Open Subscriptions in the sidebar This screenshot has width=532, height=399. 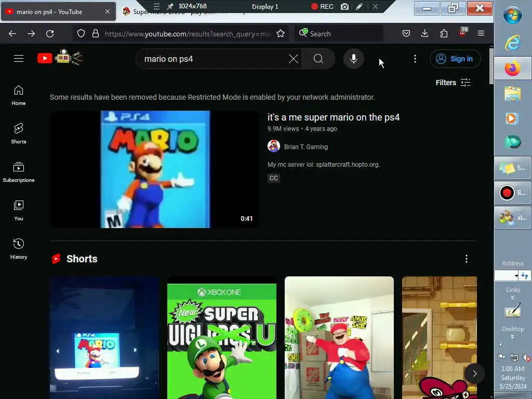19,172
